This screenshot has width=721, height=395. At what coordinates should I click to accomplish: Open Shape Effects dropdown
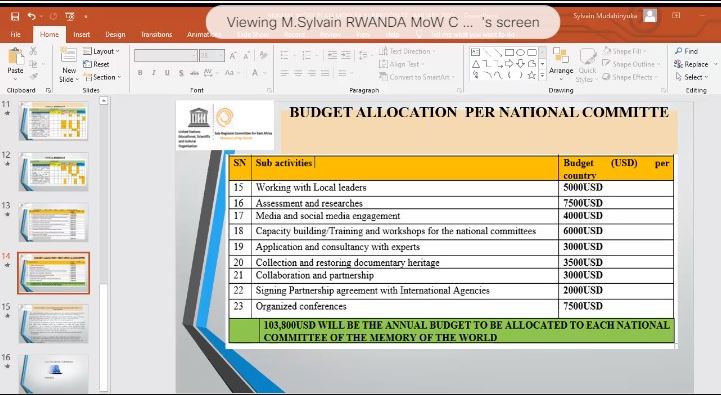point(629,77)
